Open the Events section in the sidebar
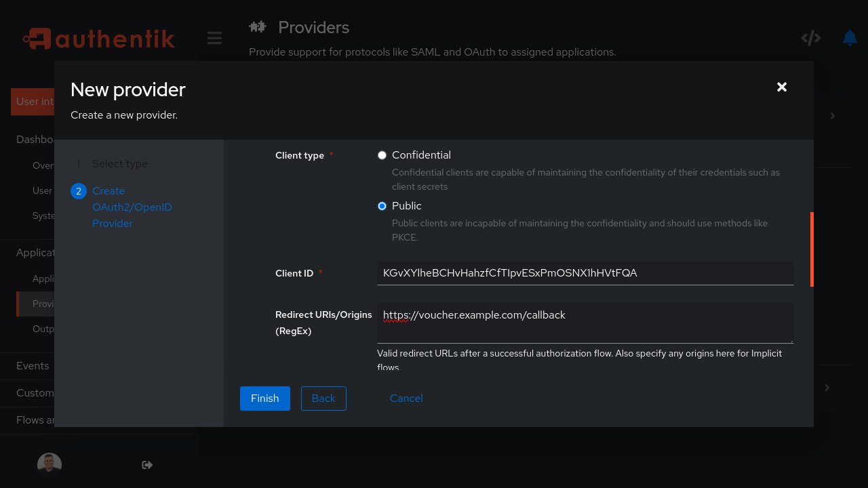Viewport: 868px width, 488px height. pyautogui.click(x=32, y=365)
